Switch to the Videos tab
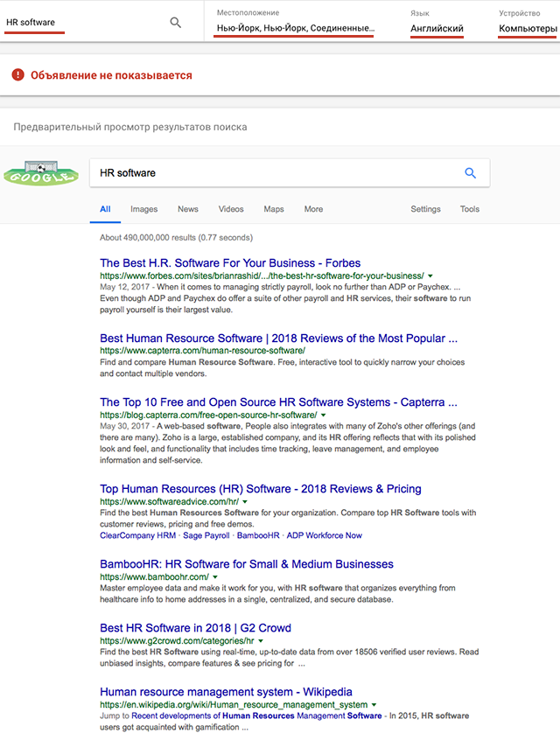Viewport: 560px width, 747px height. coord(231,209)
